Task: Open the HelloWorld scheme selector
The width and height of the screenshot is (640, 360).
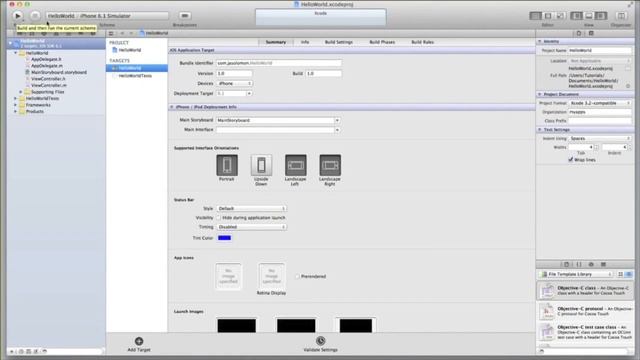Action: [x=61, y=16]
